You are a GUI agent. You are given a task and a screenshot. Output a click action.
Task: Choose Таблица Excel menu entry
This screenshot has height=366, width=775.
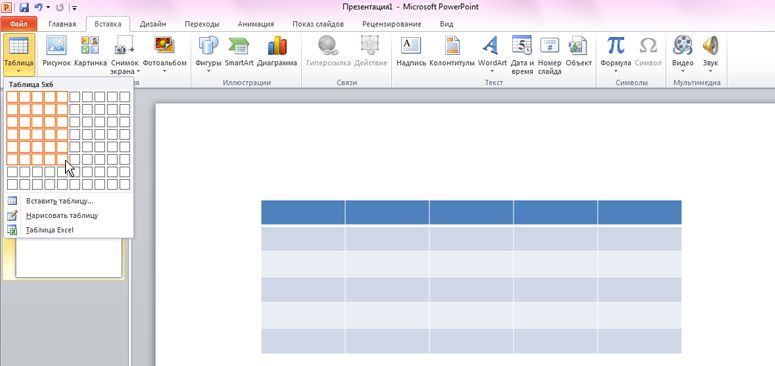click(68, 230)
